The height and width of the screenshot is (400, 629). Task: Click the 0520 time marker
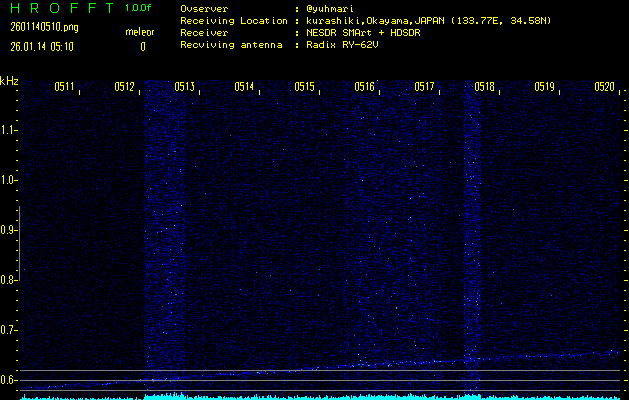pos(605,87)
